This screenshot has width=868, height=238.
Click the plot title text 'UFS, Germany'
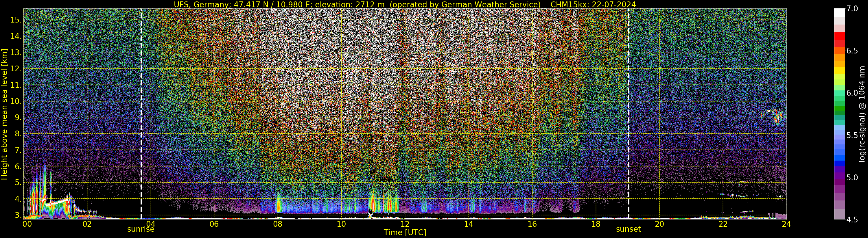pos(202,4)
